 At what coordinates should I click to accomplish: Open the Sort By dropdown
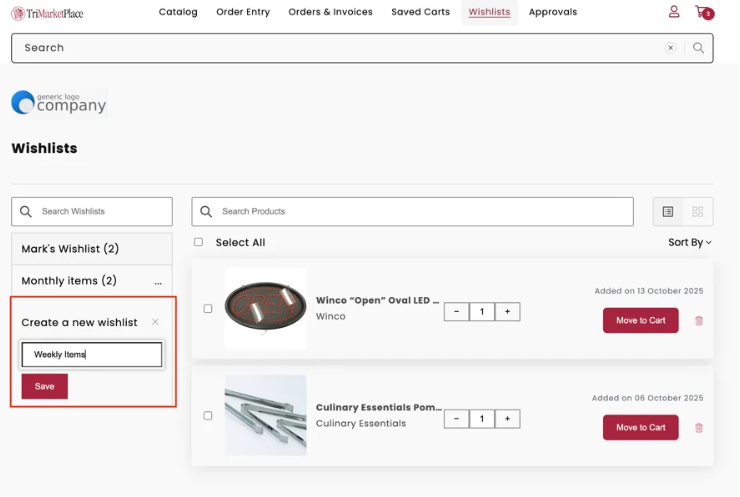pyautogui.click(x=690, y=242)
